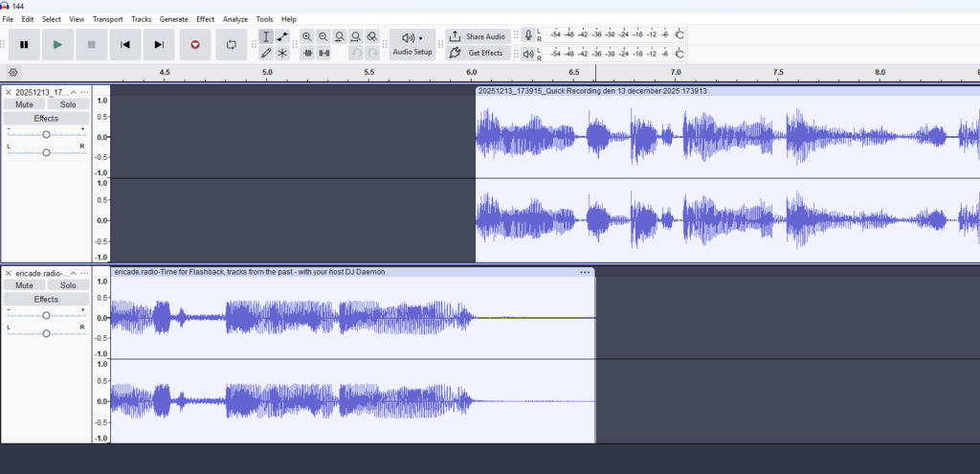
Task: Click the Trim audio outside selection icon
Action: (307, 53)
